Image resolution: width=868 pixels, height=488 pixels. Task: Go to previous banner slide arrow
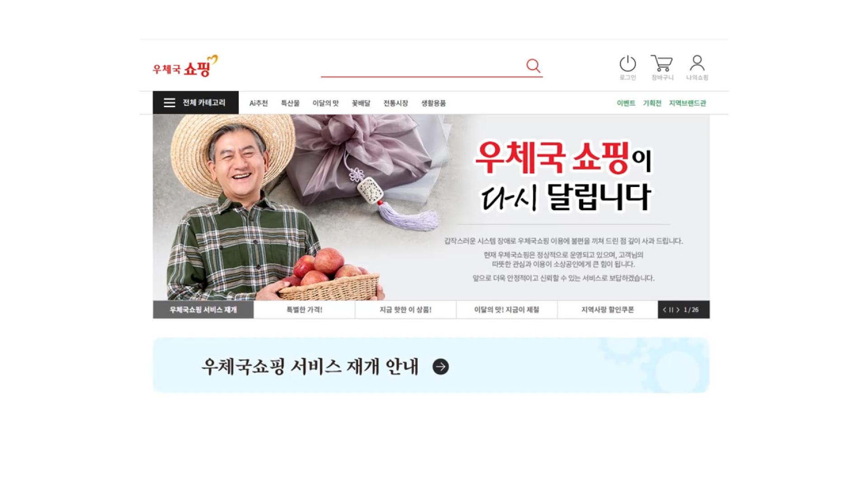pos(665,310)
